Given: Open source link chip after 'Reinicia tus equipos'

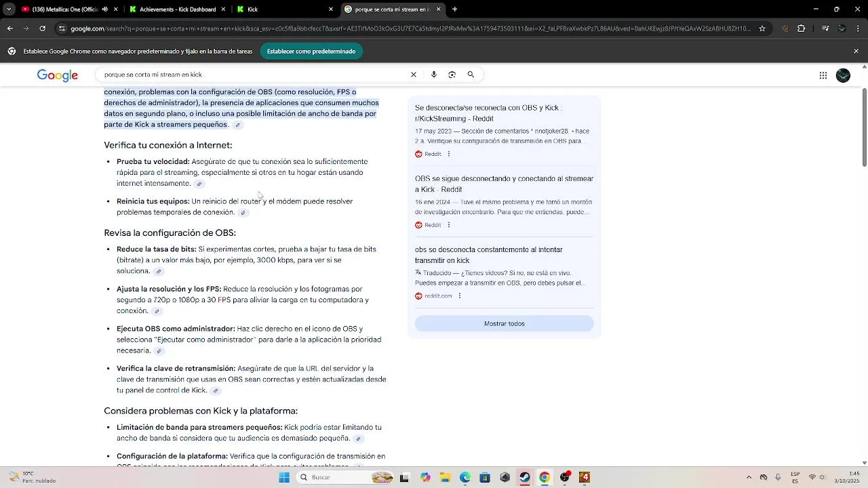Looking at the screenshot, I should click(x=243, y=213).
